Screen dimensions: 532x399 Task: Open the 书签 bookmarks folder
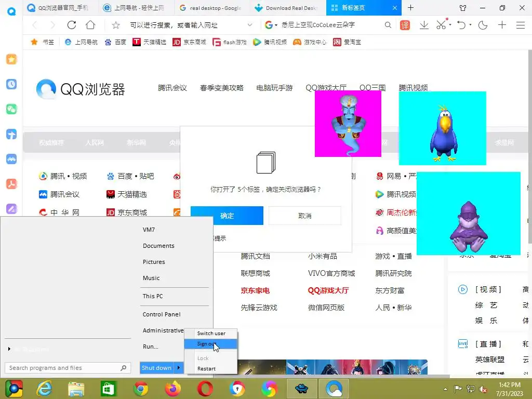coord(43,42)
